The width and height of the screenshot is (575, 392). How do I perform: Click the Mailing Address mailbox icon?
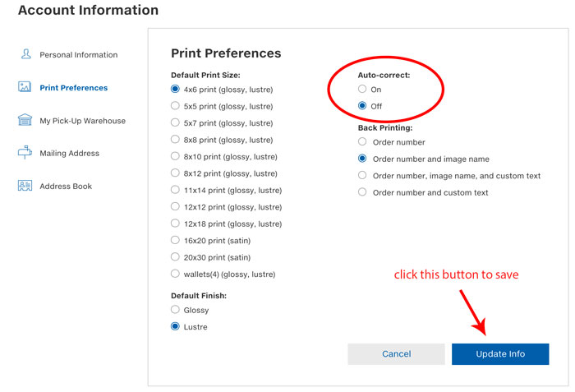click(25, 152)
